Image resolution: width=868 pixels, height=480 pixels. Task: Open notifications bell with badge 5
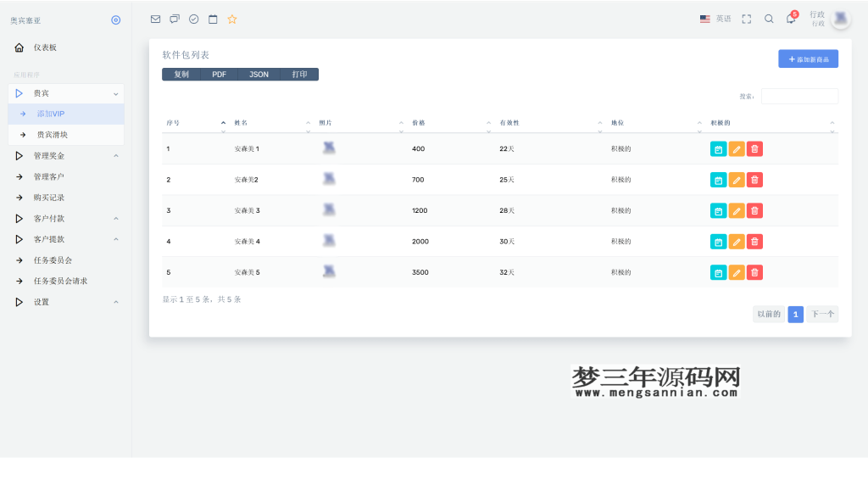coord(792,19)
